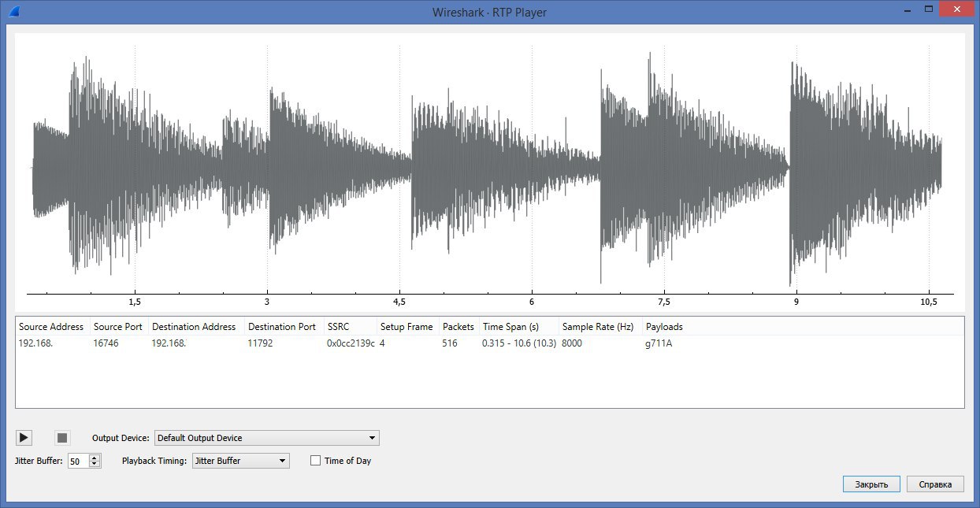Start playback with the Play button
This screenshot has height=508, width=980.
click(24, 437)
